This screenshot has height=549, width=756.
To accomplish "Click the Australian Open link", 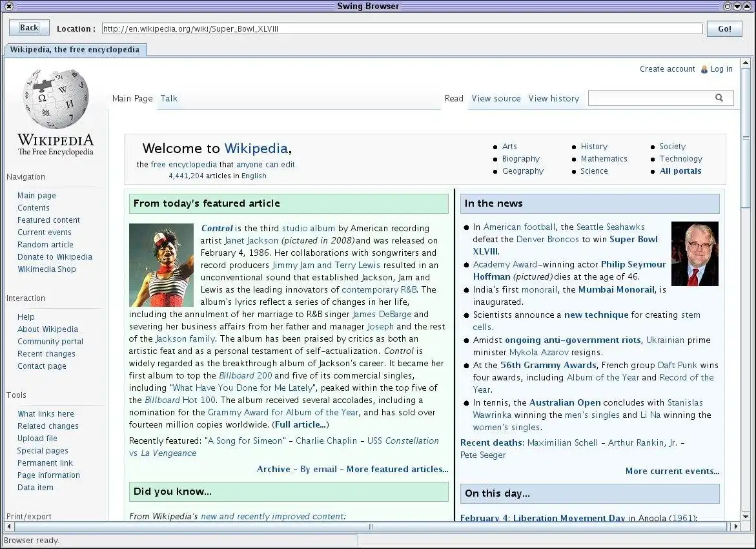I will (565, 403).
